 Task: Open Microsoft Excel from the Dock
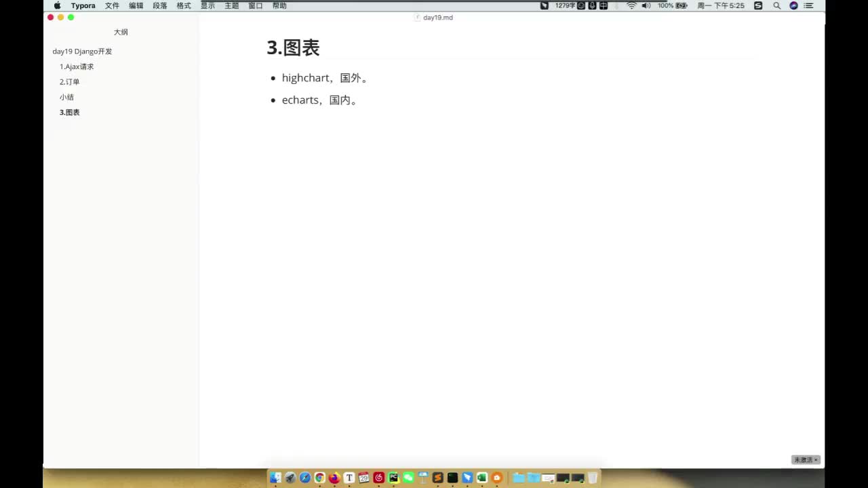pyautogui.click(x=482, y=478)
